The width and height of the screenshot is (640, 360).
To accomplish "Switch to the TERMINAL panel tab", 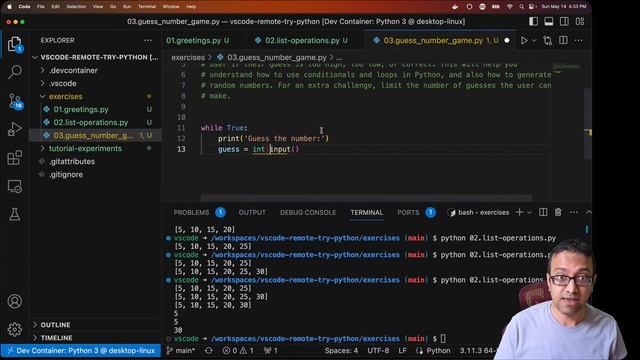I will point(367,213).
